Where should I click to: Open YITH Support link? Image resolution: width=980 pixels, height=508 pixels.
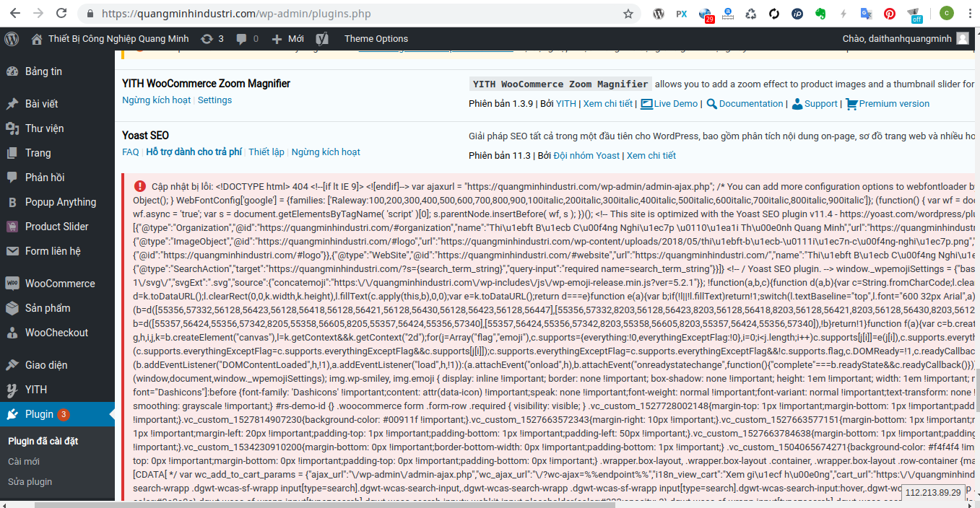click(x=815, y=104)
